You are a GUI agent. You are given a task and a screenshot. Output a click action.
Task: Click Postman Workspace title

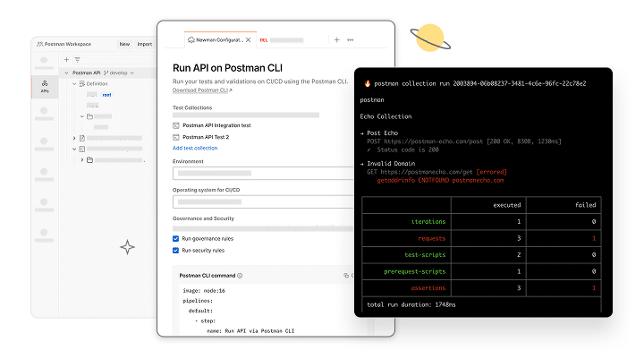coord(68,44)
